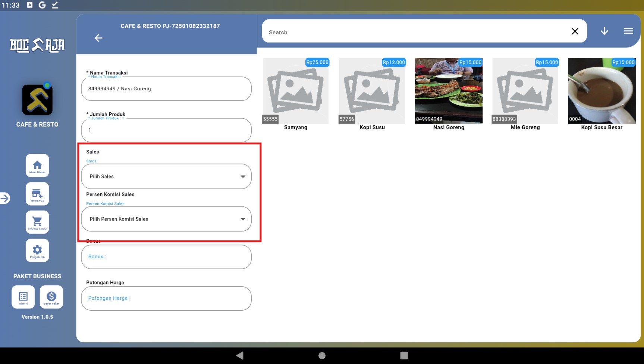644x364 pixels.
Task: Clear the search with X icon
Action: (575, 31)
